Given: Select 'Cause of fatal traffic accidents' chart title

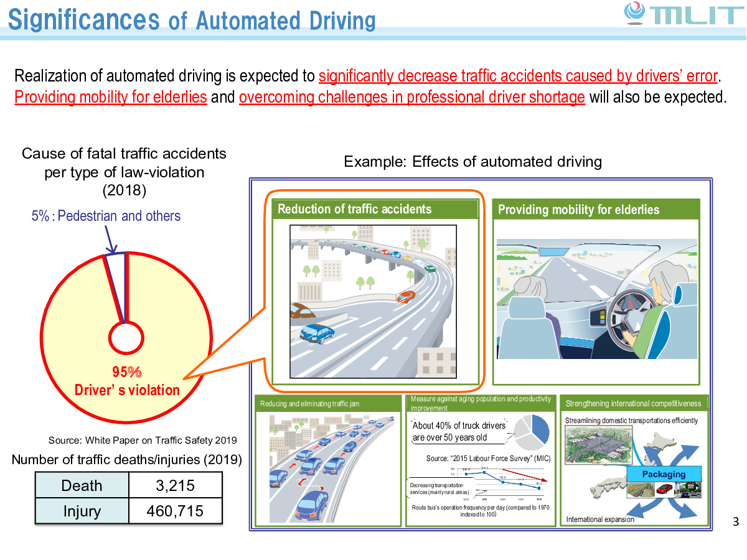Looking at the screenshot, I should tap(124, 171).
